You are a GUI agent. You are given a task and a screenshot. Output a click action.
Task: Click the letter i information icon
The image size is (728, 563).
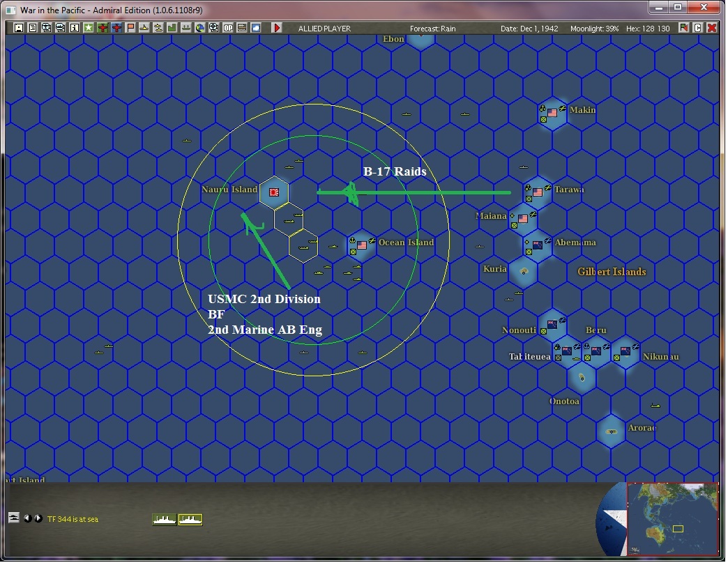tap(75, 28)
